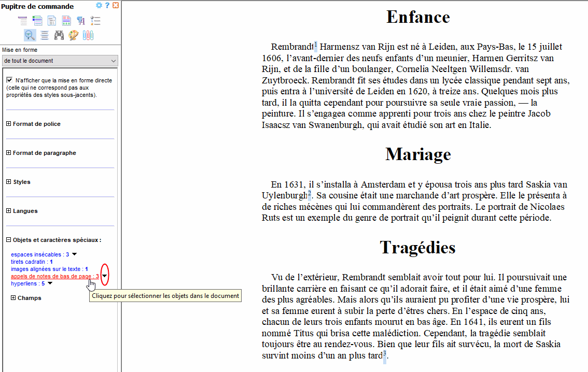The width and height of the screenshot is (588, 372).
Task: Open the arrow next to 'hyperliens : 5'
Action: coord(50,283)
